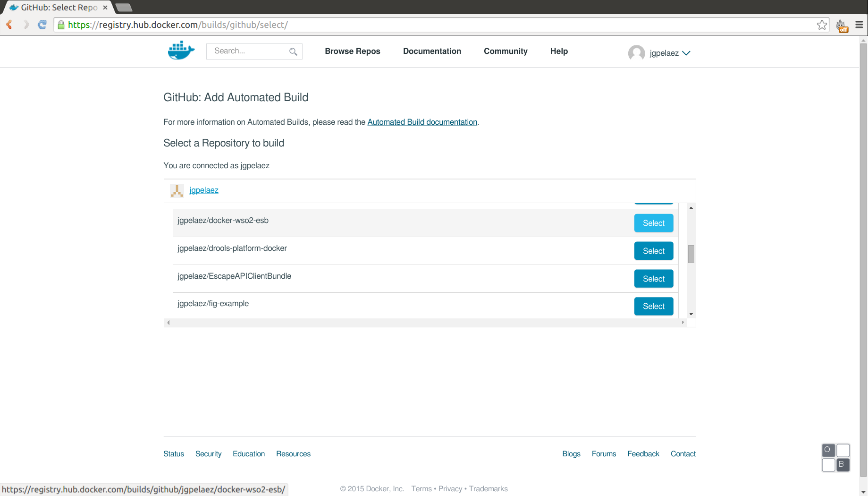Open the Community menu item
The image size is (868, 496).
pos(506,51)
